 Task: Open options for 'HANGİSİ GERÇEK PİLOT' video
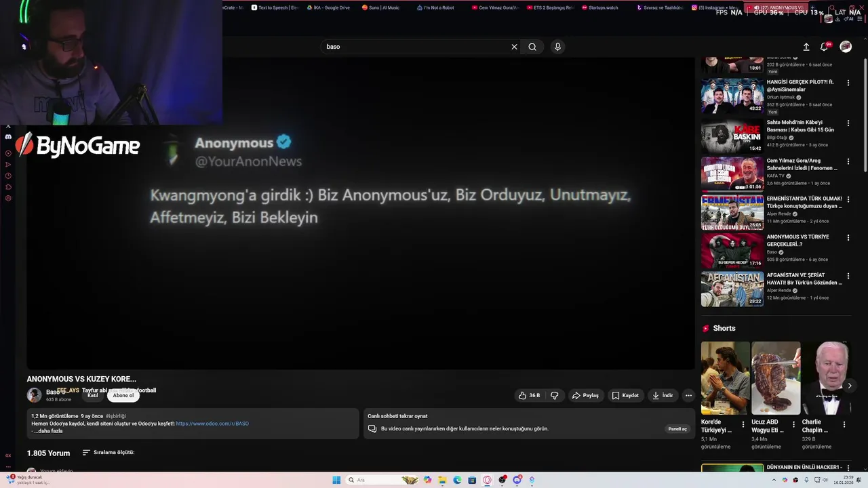click(x=848, y=83)
